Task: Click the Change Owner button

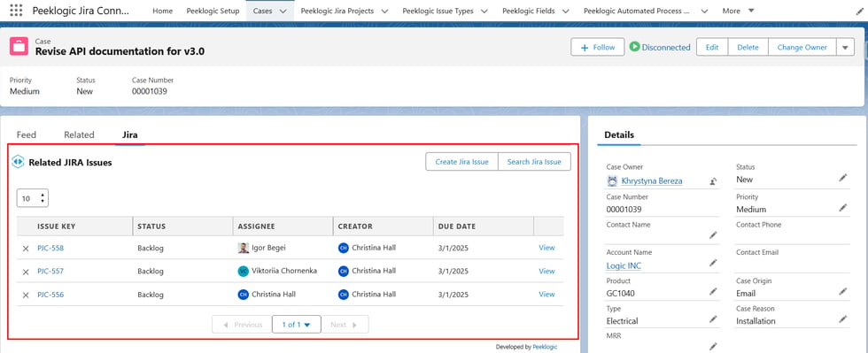Action: tap(802, 48)
